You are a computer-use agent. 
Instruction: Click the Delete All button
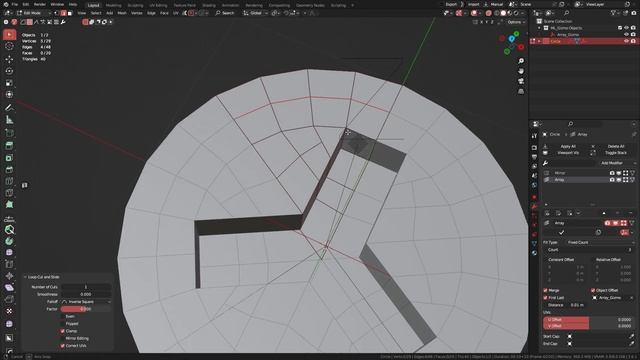tap(616, 146)
